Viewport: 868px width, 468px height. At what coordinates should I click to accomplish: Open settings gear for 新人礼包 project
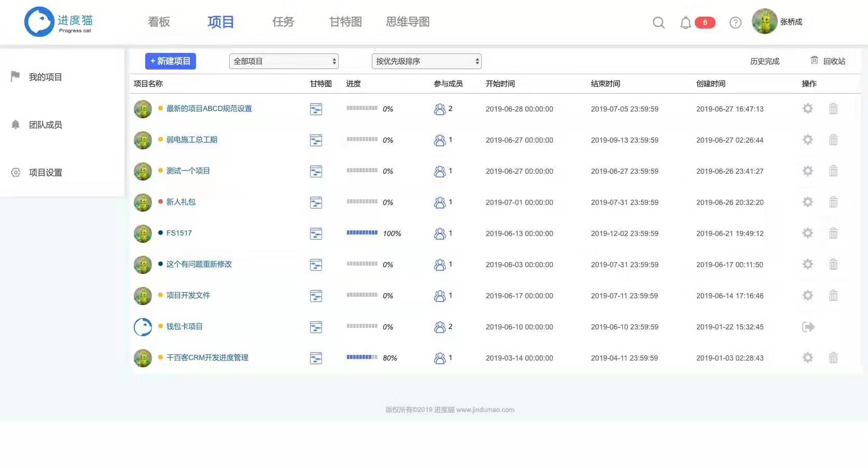(807, 202)
